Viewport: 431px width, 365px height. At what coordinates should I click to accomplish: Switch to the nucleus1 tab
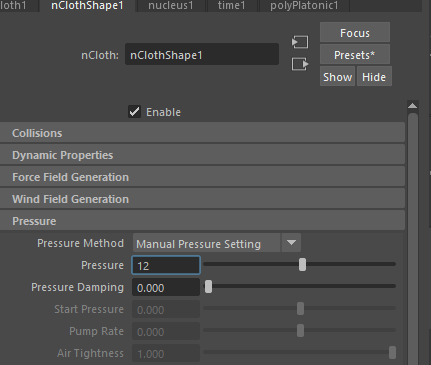(171, 6)
